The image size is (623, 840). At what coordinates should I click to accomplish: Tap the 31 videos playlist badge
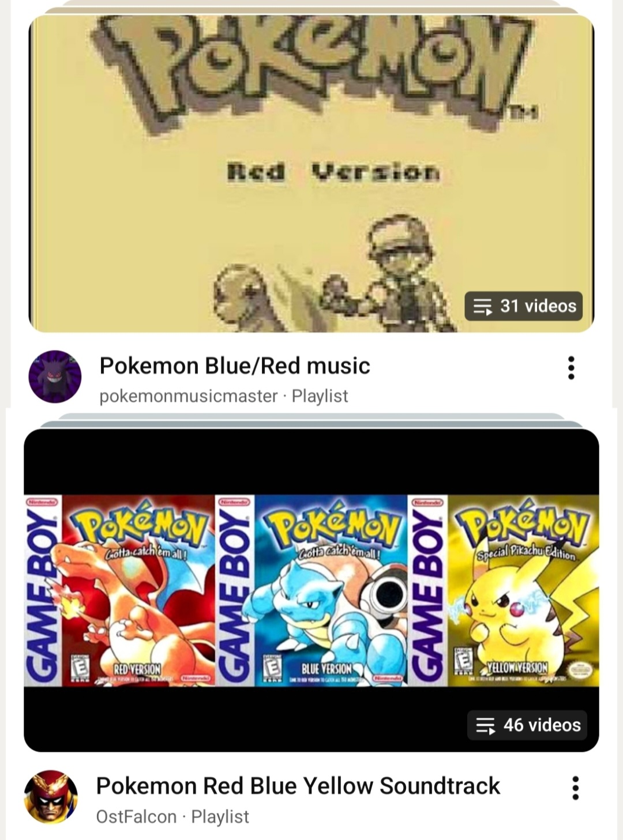[x=524, y=306]
